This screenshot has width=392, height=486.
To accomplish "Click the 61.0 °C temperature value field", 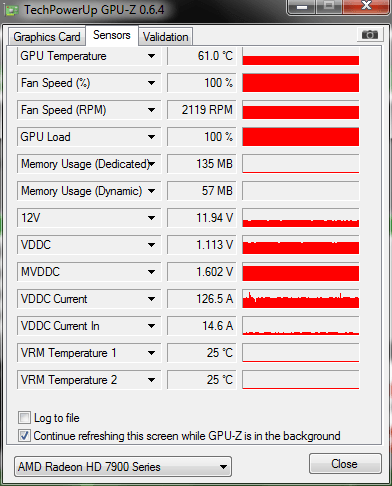I will [202, 56].
